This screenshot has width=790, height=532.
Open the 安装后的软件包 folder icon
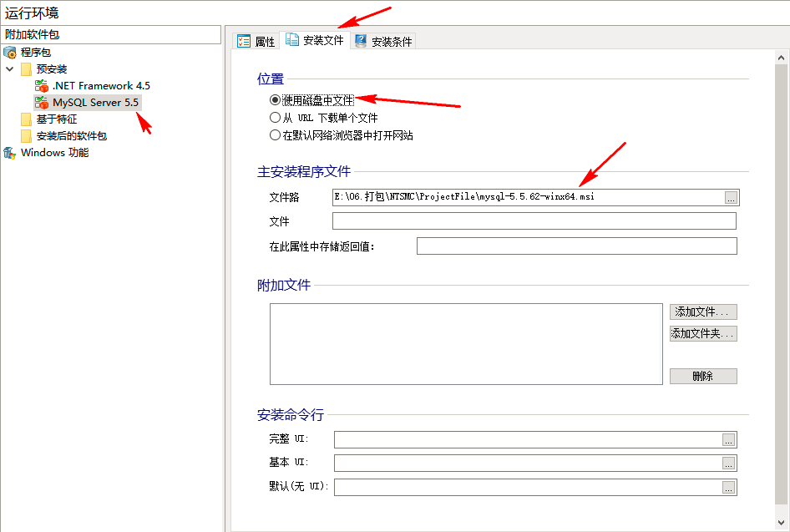tap(26, 135)
